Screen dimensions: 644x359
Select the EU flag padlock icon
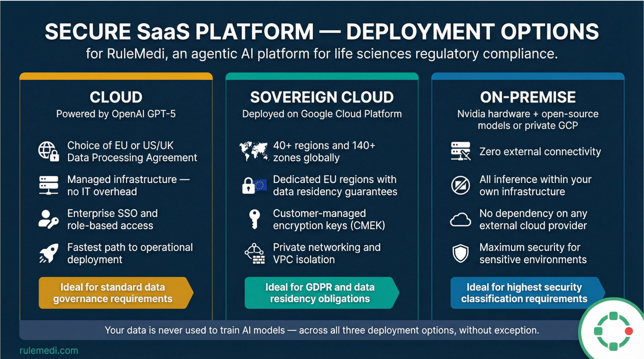(x=254, y=185)
